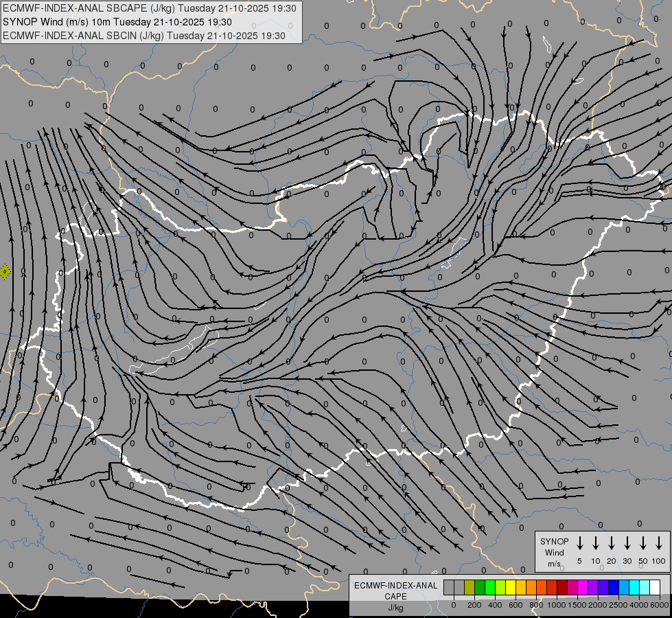Click the wind legend arrow above 20
672x618 pixels.
click(612, 543)
